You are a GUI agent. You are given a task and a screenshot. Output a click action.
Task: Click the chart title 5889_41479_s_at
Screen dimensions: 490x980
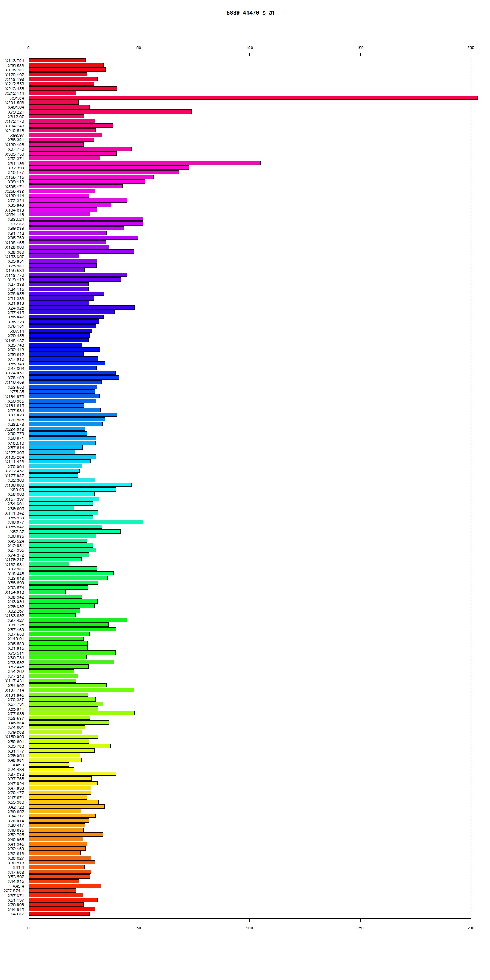point(250,13)
